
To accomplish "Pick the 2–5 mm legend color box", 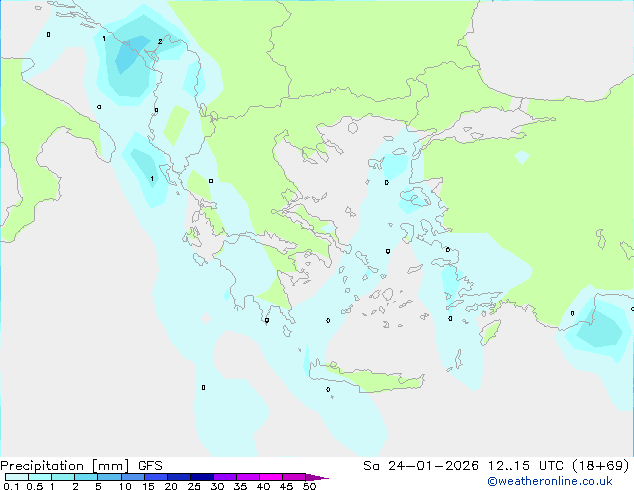I will pyautogui.click(x=86, y=477).
